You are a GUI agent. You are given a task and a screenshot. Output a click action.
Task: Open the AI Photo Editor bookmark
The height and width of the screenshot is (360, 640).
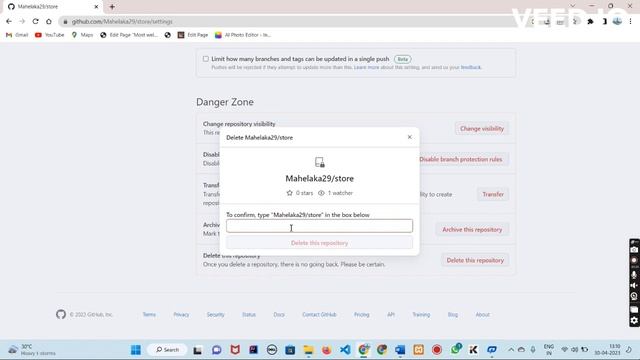point(243,35)
